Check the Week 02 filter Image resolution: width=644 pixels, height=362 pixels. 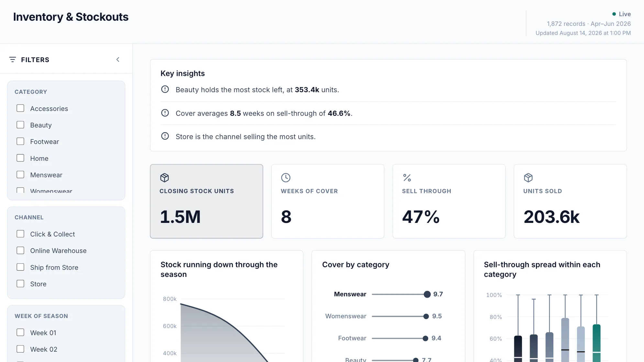click(20, 349)
